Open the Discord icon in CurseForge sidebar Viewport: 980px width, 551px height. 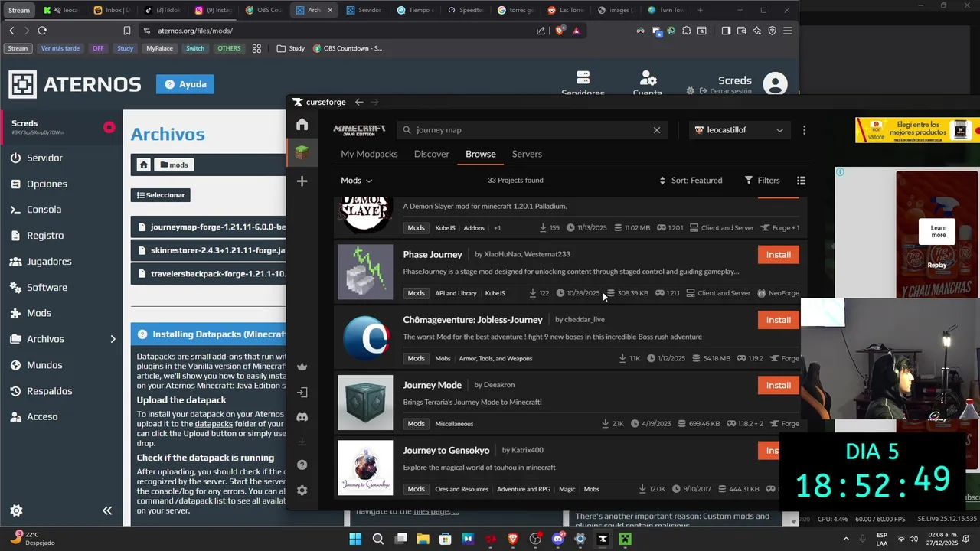pyautogui.click(x=302, y=417)
